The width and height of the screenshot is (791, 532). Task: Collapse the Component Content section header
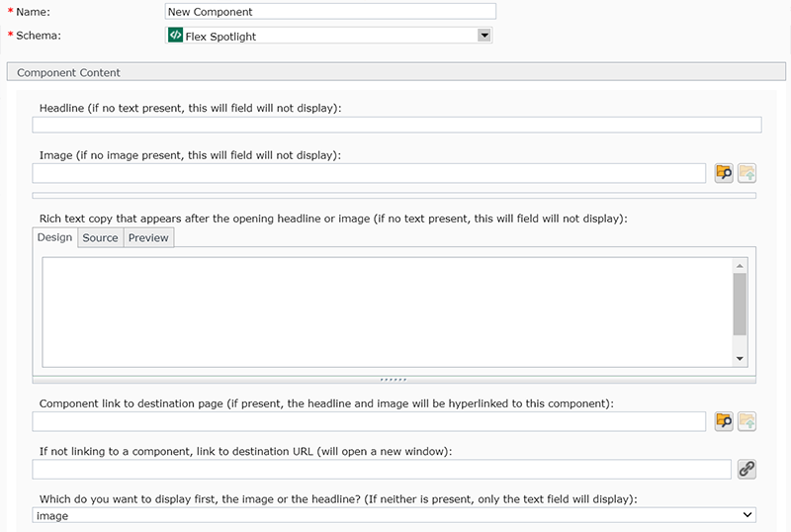tap(69, 72)
